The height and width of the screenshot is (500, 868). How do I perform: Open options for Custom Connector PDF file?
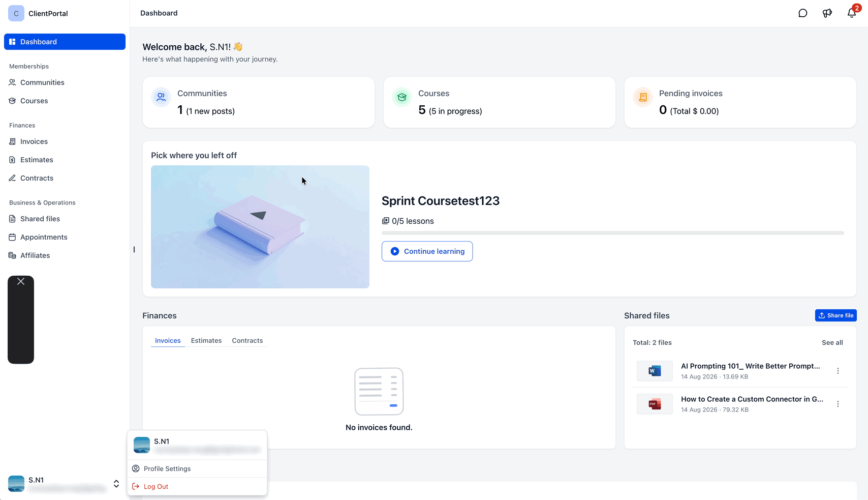point(838,404)
